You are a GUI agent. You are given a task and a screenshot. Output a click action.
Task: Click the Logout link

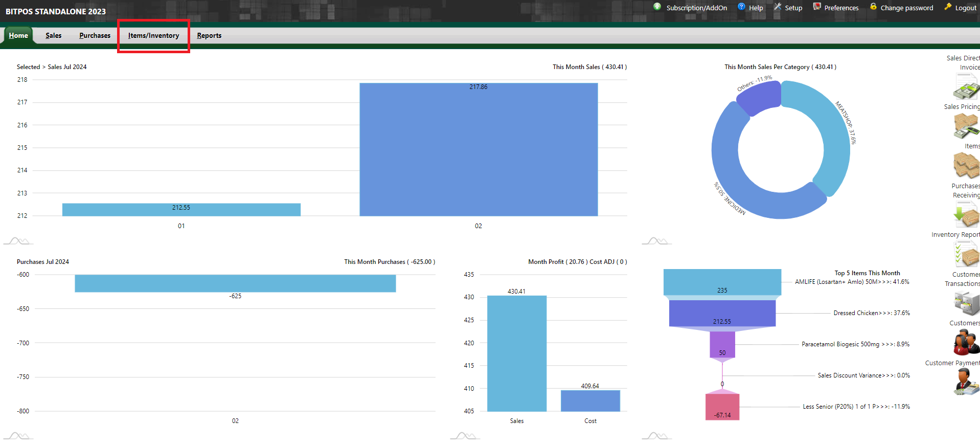point(965,8)
